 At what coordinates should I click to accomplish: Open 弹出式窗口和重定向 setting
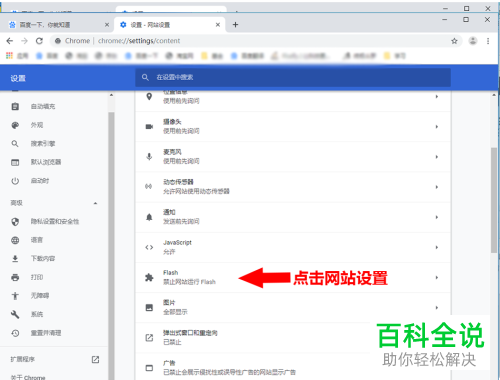click(x=293, y=338)
